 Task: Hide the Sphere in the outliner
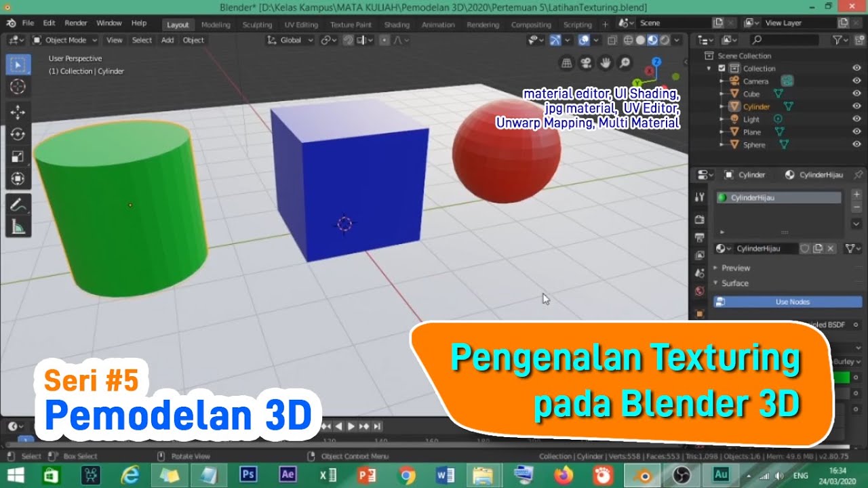(x=856, y=144)
